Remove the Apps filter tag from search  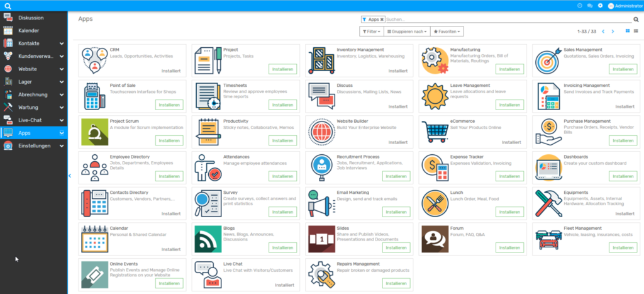point(382,20)
